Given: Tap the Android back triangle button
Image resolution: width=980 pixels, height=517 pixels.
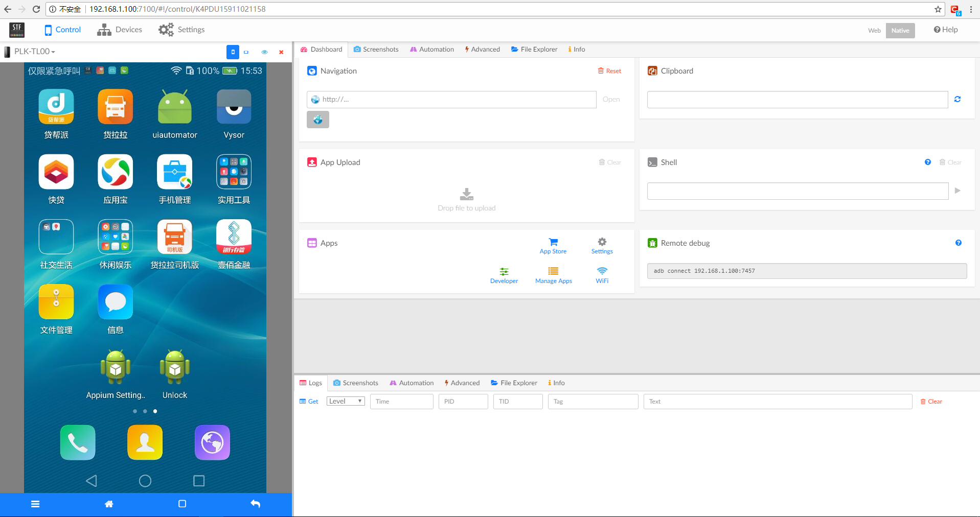Looking at the screenshot, I should [x=92, y=481].
